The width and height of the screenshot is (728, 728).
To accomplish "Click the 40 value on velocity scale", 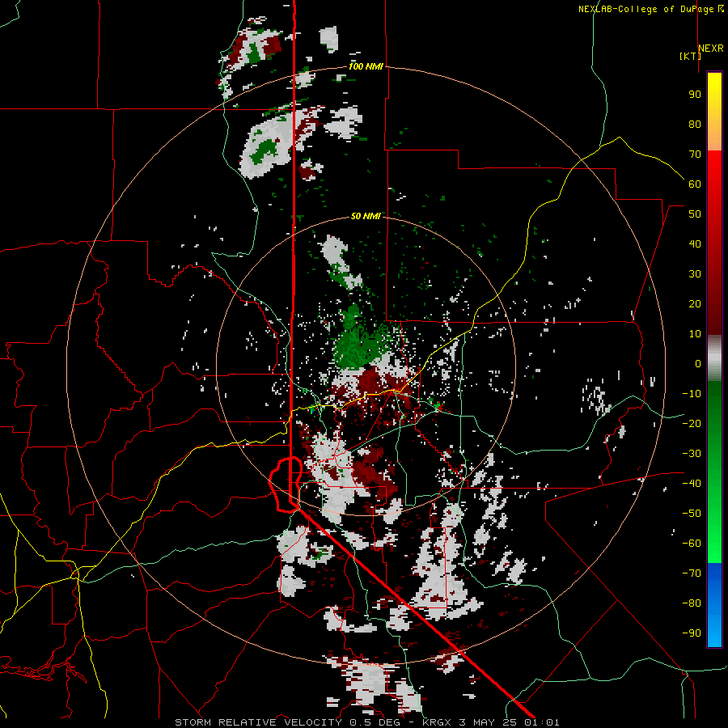I will [x=695, y=243].
